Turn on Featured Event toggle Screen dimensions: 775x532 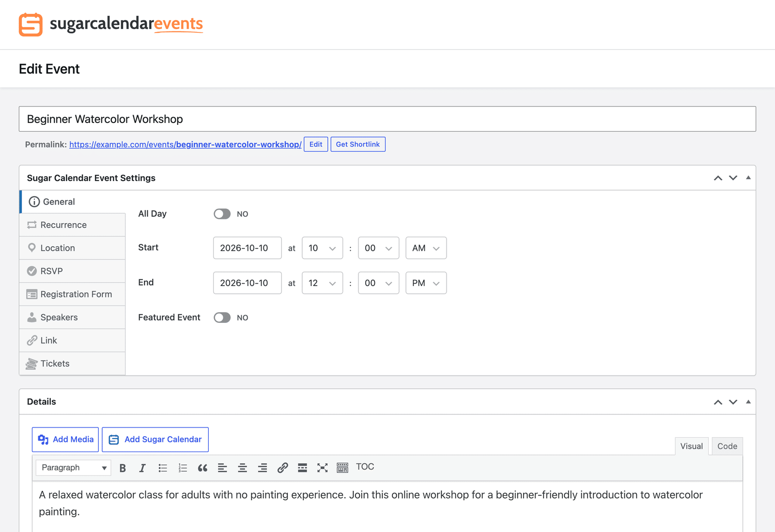point(222,318)
